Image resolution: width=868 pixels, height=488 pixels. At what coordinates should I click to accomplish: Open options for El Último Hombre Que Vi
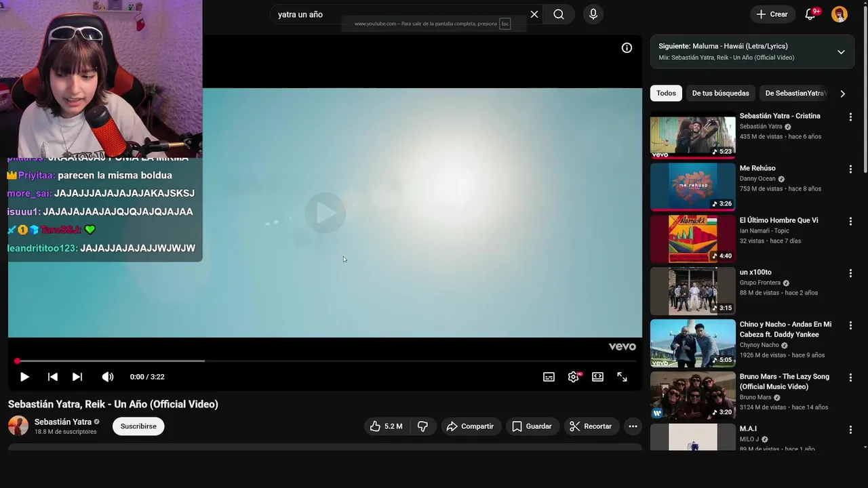(850, 221)
